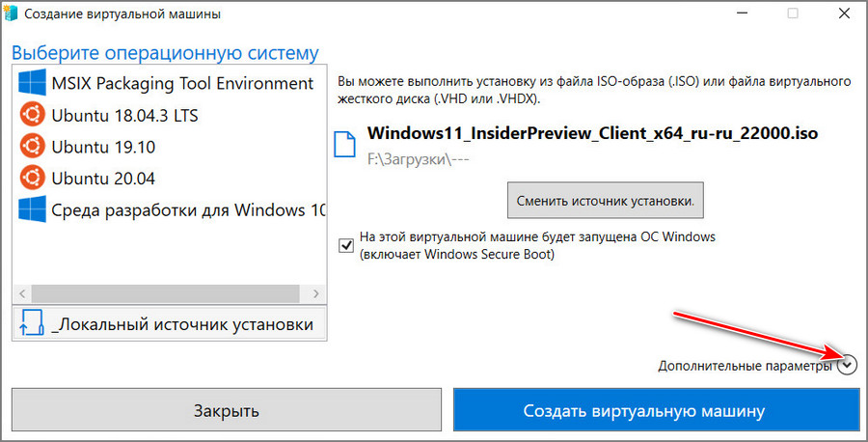
Task: Select Локальный источник установки option
Action: coord(170,323)
